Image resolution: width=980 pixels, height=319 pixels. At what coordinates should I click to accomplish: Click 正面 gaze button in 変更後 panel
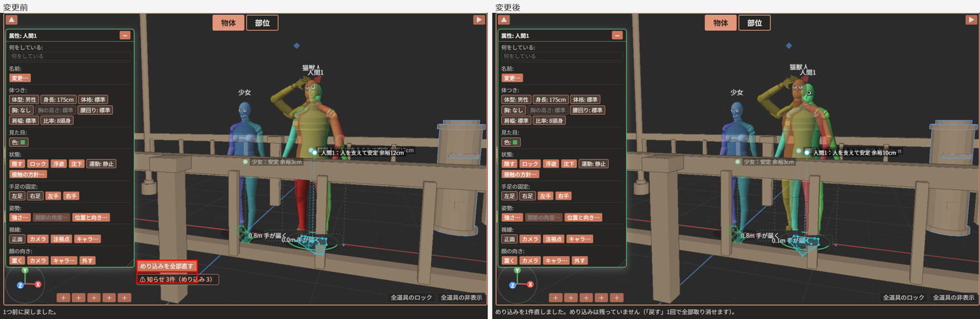click(x=509, y=239)
